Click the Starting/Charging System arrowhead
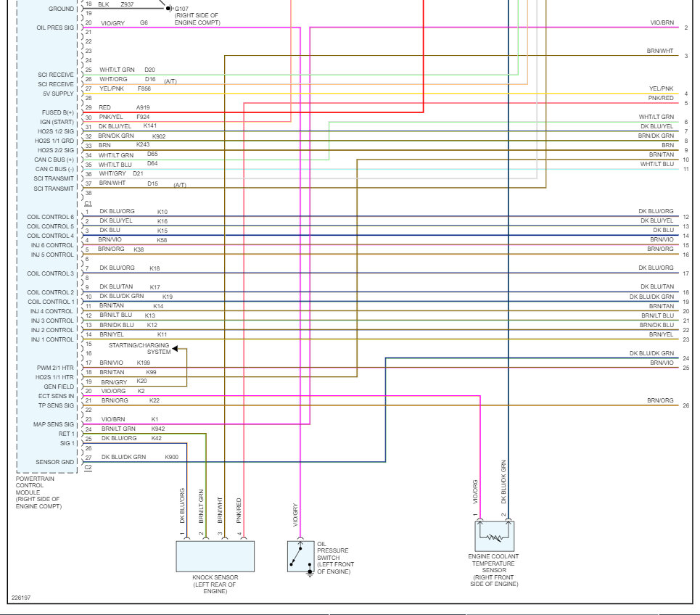This screenshot has width=700, height=615. pos(175,349)
